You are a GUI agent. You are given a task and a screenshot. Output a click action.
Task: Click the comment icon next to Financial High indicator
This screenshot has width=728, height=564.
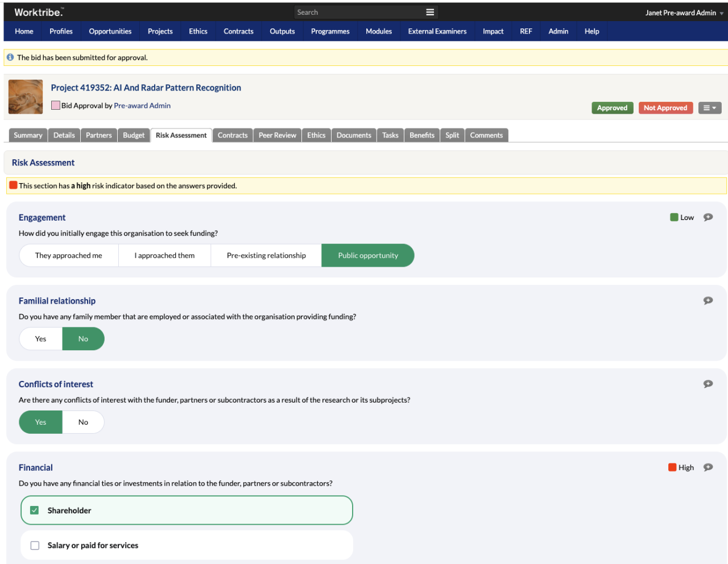tap(708, 467)
